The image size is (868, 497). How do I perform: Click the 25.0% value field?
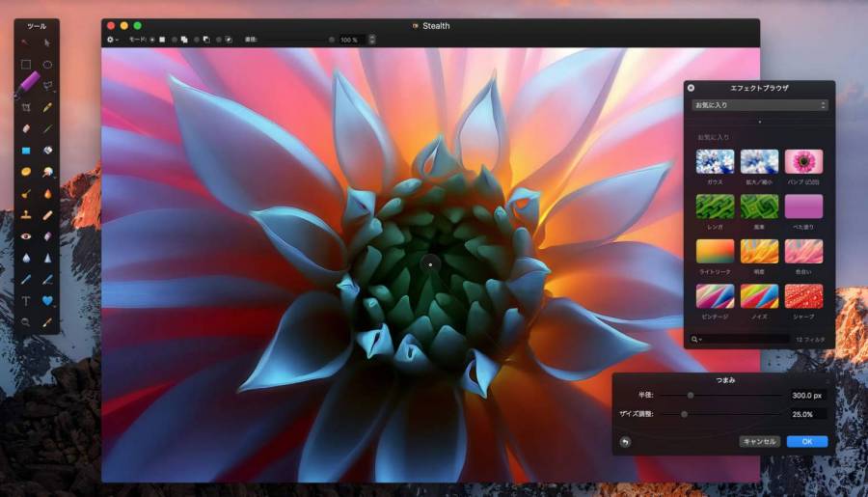(x=807, y=414)
